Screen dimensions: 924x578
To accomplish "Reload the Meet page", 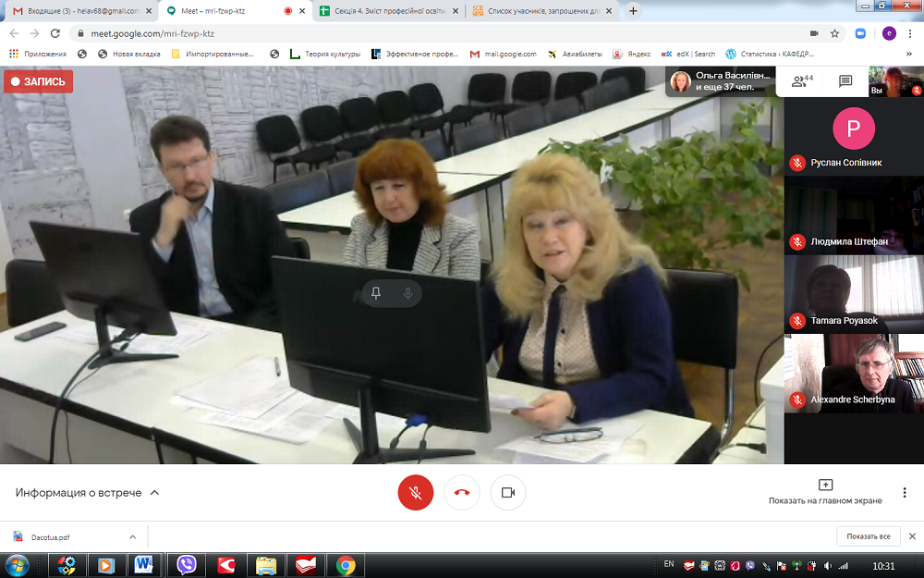I will [55, 33].
